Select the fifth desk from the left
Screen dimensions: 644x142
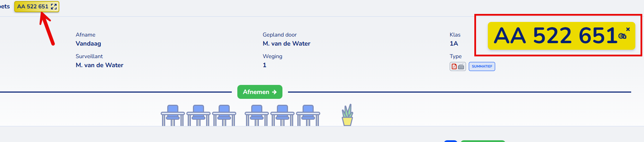point(282,116)
